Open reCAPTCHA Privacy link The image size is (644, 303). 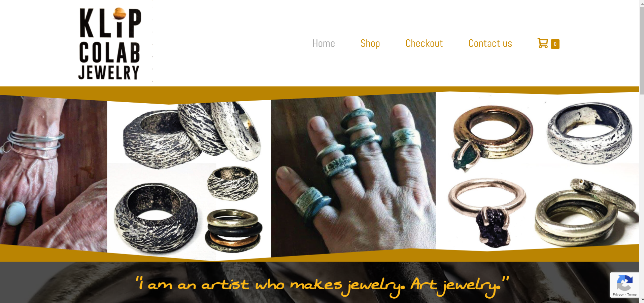point(618,295)
